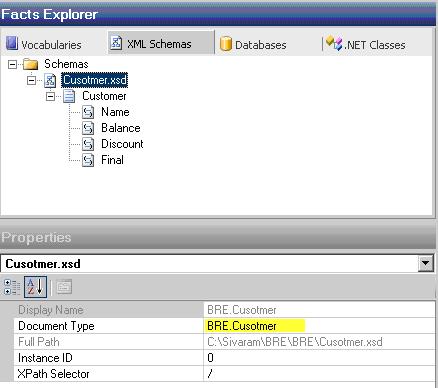Select the Name field node
This screenshot has height=388, width=438.
click(x=115, y=112)
